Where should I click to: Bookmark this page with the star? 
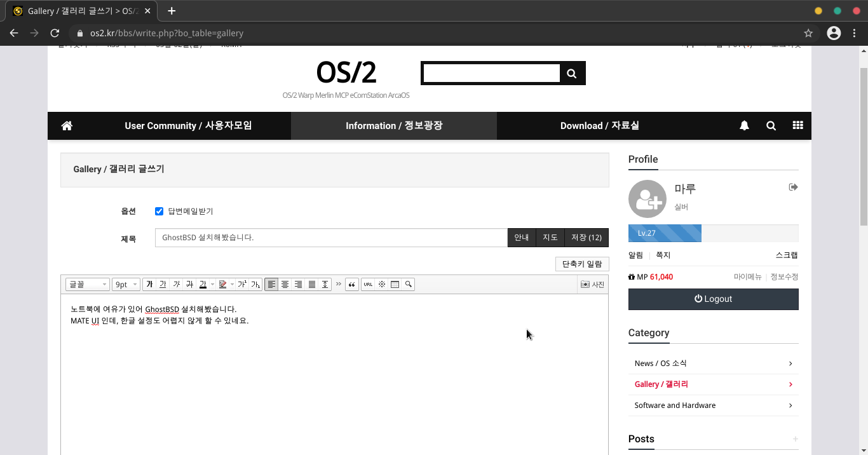808,33
